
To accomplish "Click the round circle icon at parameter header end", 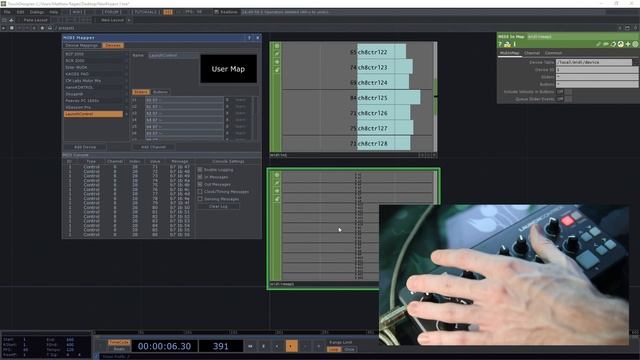I will pos(636,44).
